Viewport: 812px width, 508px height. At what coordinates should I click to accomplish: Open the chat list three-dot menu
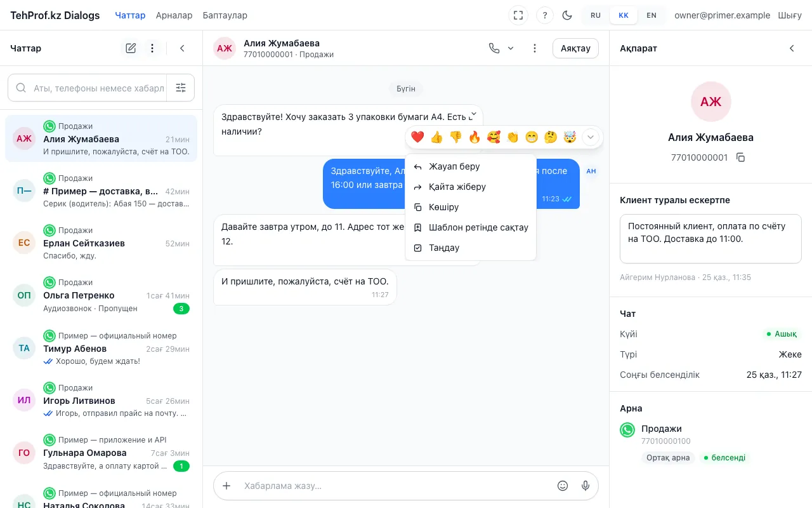coord(152,48)
